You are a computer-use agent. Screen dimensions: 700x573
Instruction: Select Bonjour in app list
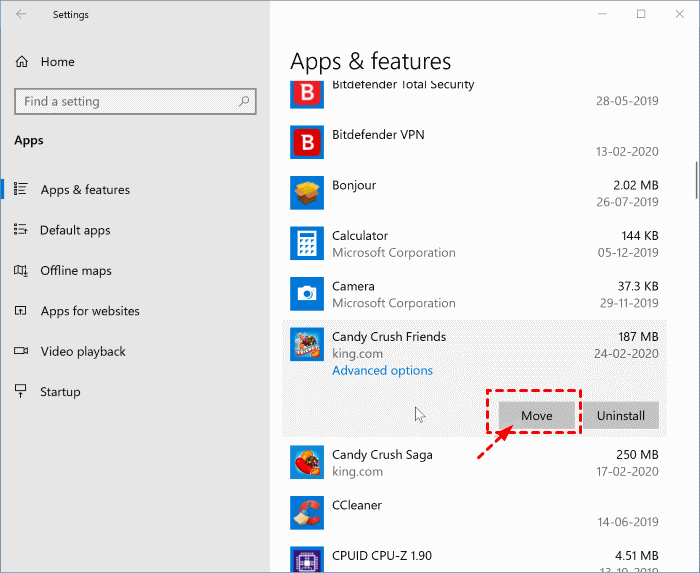point(354,185)
